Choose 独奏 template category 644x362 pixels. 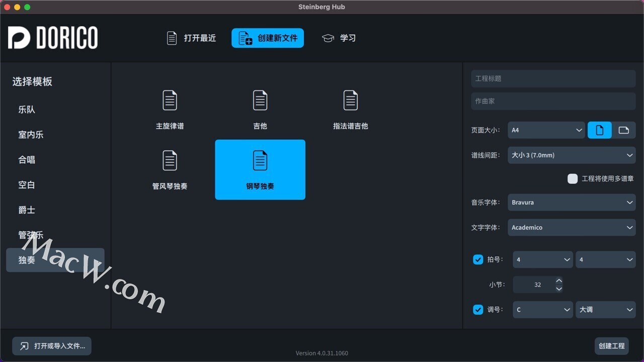(55, 260)
